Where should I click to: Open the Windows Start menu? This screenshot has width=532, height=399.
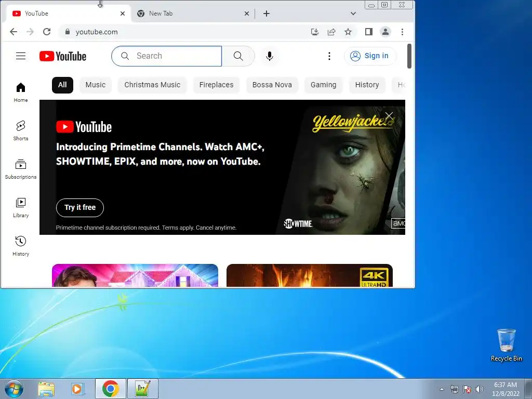(x=14, y=389)
